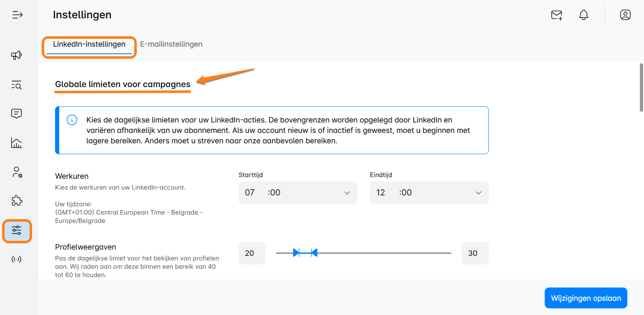Open the user profile icon
The image size is (644, 315).
pyautogui.click(x=625, y=15)
